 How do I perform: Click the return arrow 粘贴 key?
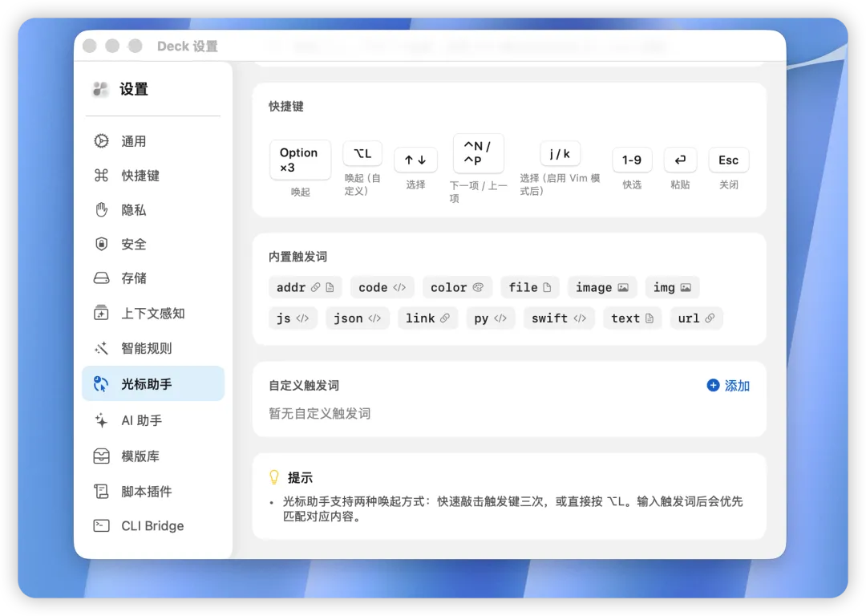point(680,160)
